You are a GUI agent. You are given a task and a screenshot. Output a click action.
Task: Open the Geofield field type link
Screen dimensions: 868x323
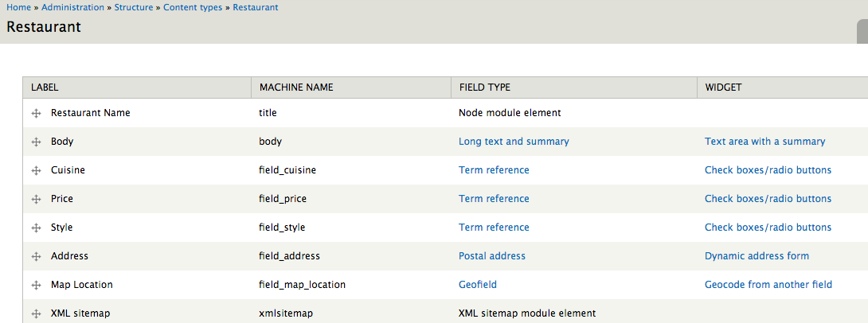pyautogui.click(x=478, y=285)
